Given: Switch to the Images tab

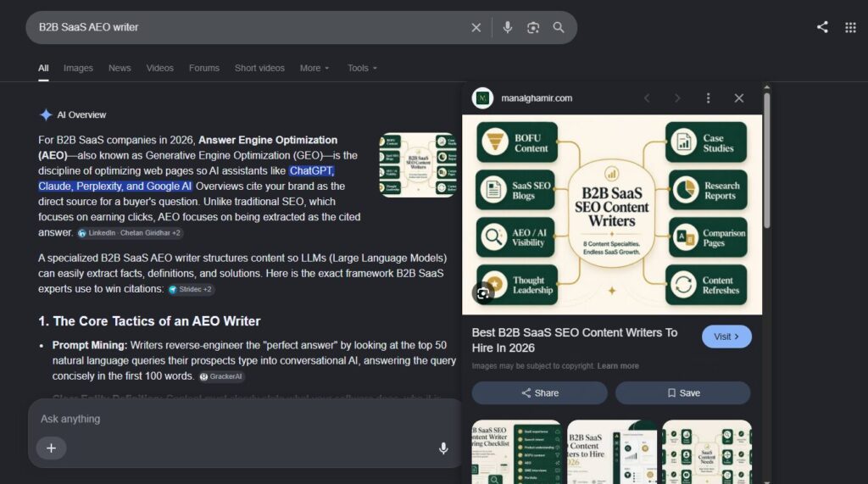Looking at the screenshot, I should point(78,68).
